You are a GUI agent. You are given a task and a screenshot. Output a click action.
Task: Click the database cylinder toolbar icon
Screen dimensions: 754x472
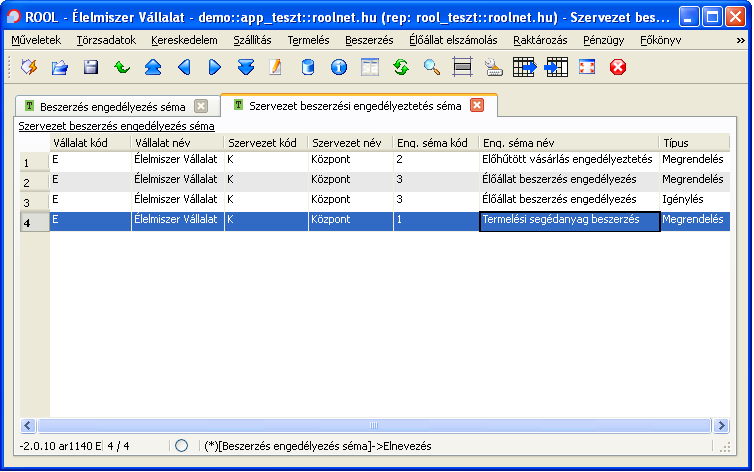point(307,67)
